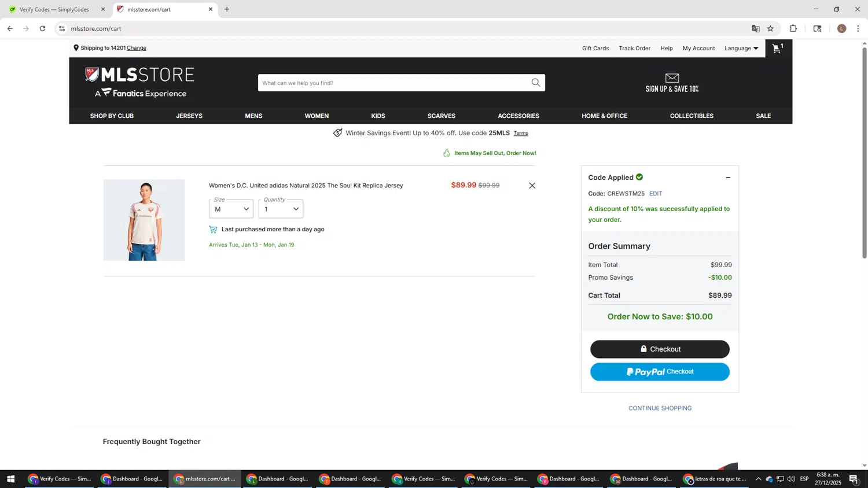Edit the promo code CREWSTM25
Viewport: 868px width, 488px height.
(656, 194)
